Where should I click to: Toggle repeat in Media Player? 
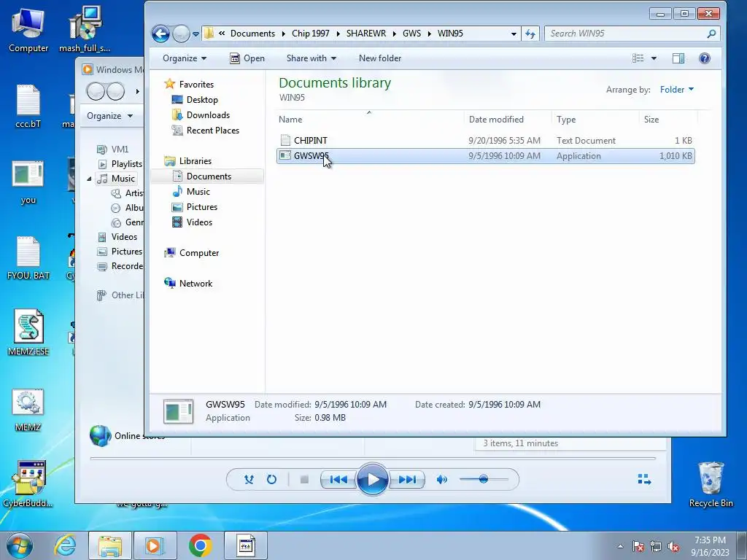pos(271,480)
